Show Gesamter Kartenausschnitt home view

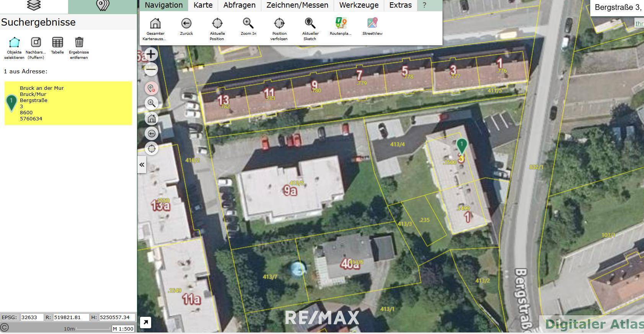(155, 29)
